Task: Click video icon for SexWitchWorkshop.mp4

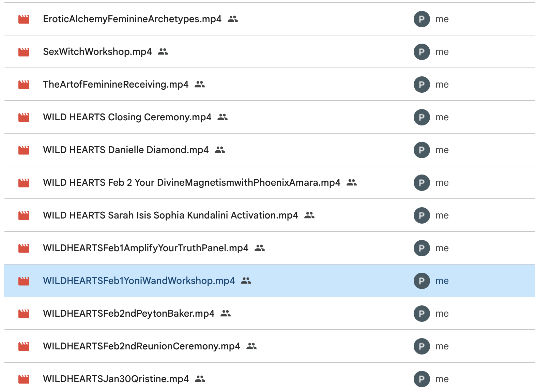Action: click(24, 52)
